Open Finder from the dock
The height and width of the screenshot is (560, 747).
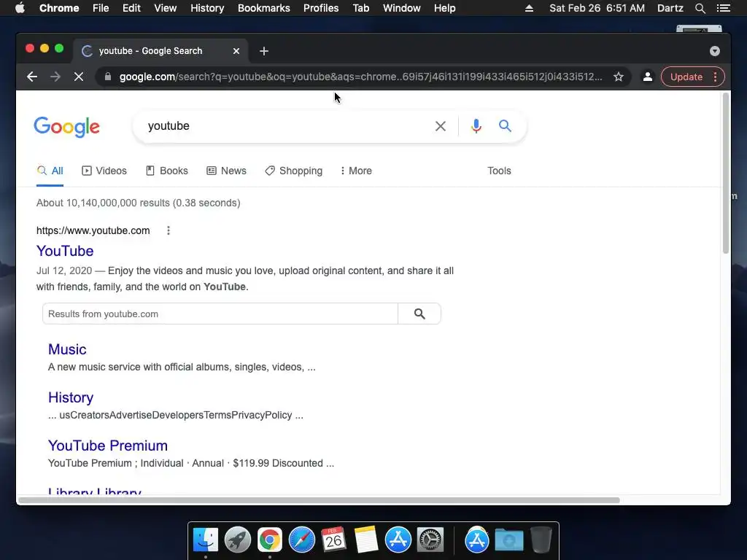click(x=206, y=540)
